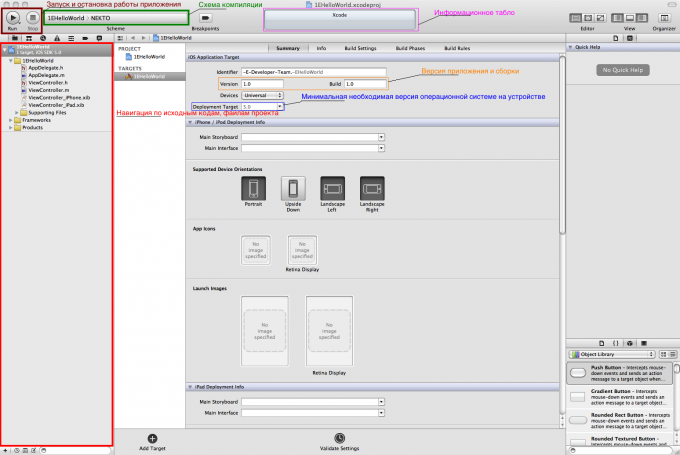This screenshot has height=455, width=680.
Task: Switch object library to icon grid view
Action: click(664, 354)
